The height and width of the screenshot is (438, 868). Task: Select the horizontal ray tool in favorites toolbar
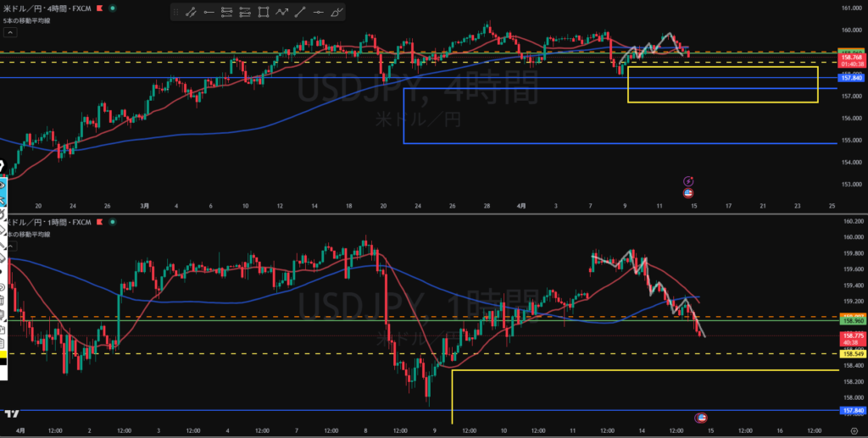coord(209,13)
